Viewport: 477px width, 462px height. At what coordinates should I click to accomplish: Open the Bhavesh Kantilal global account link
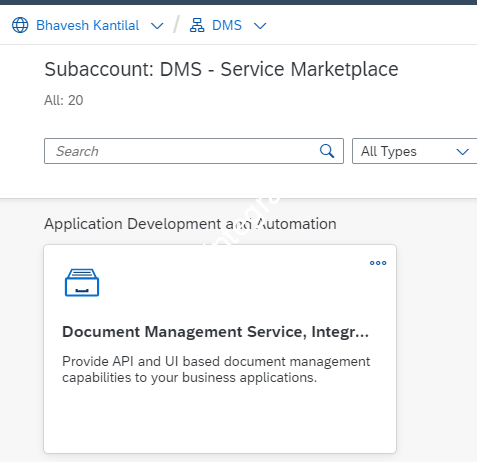pyautogui.click(x=88, y=25)
